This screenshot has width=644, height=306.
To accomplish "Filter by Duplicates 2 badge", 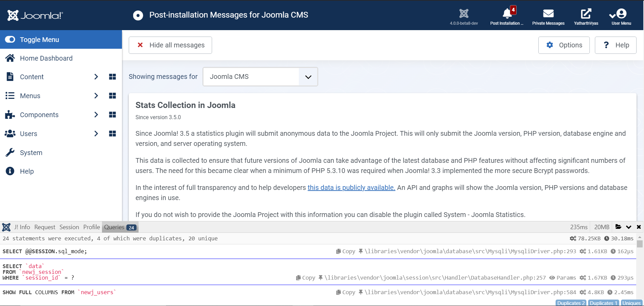I will point(571,303).
